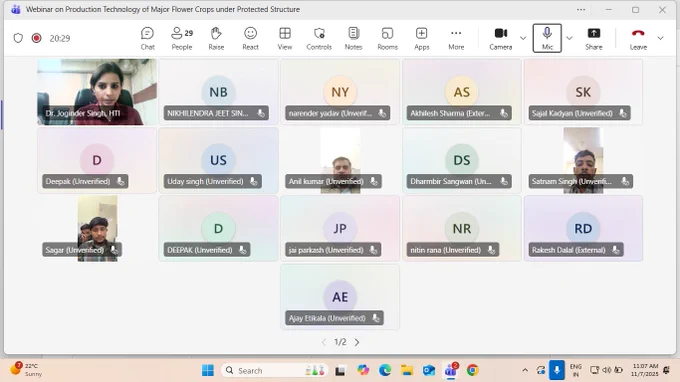The height and width of the screenshot is (382, 680).
Task: Select narender yadav participant tile
Action: point(340,92)
